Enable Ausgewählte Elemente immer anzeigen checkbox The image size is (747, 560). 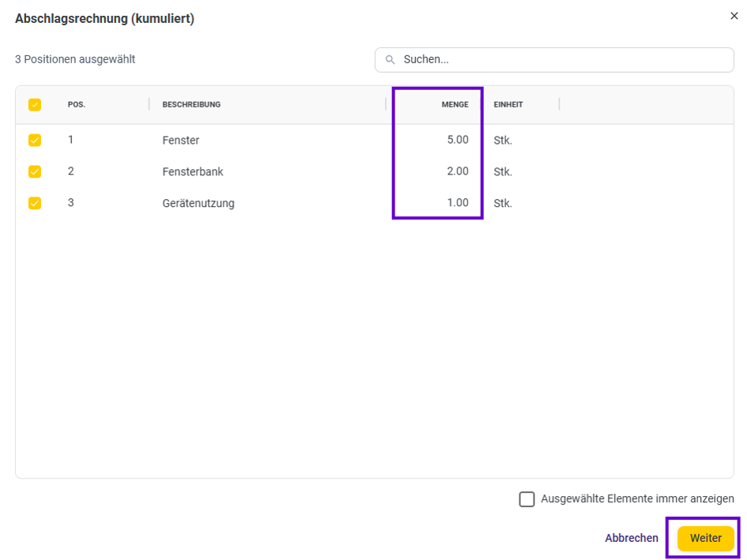[527, 499]
